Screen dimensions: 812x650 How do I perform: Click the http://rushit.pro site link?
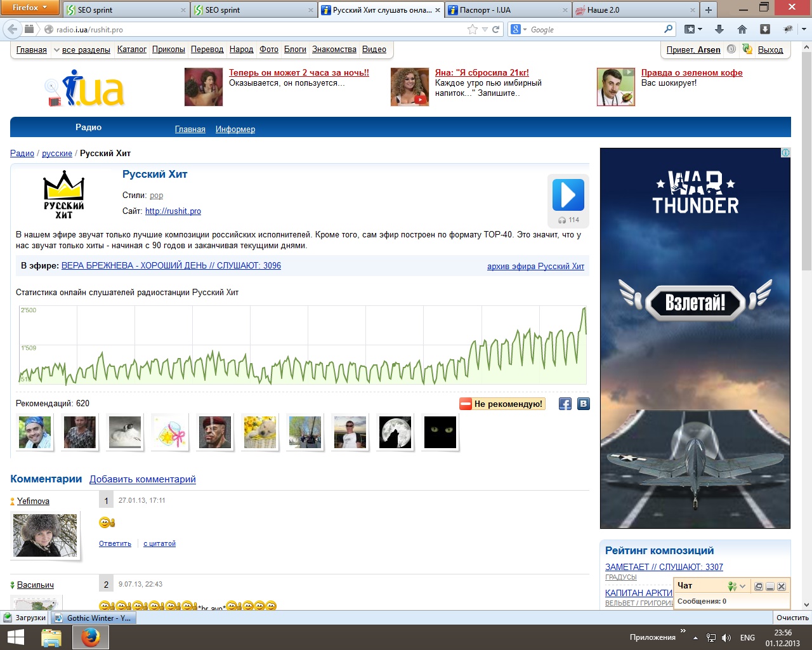coord(173,211)
